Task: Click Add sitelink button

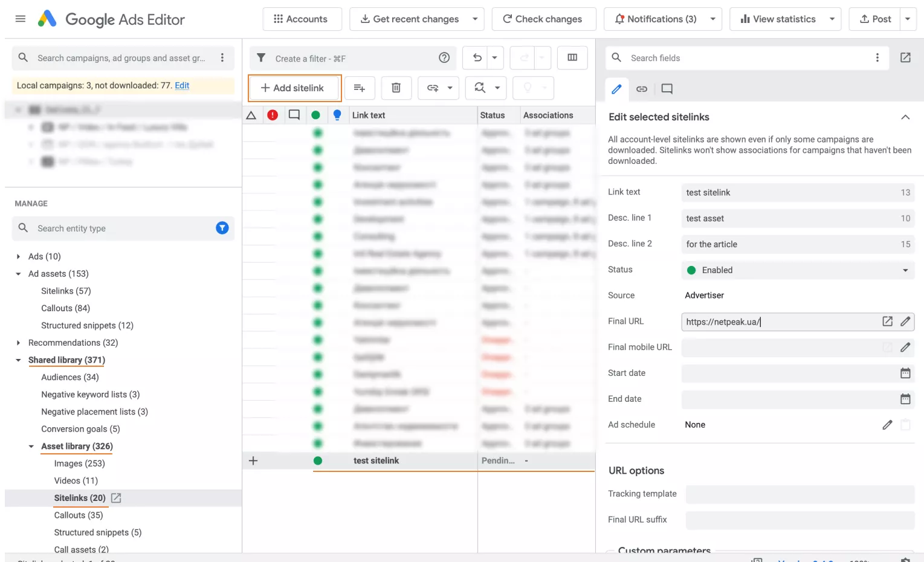Action: point(294,88)
